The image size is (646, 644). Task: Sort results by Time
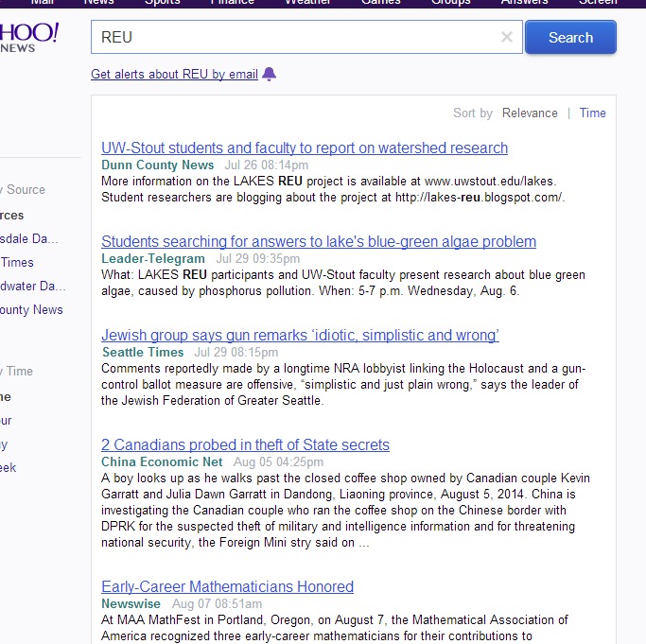(592, 113)
